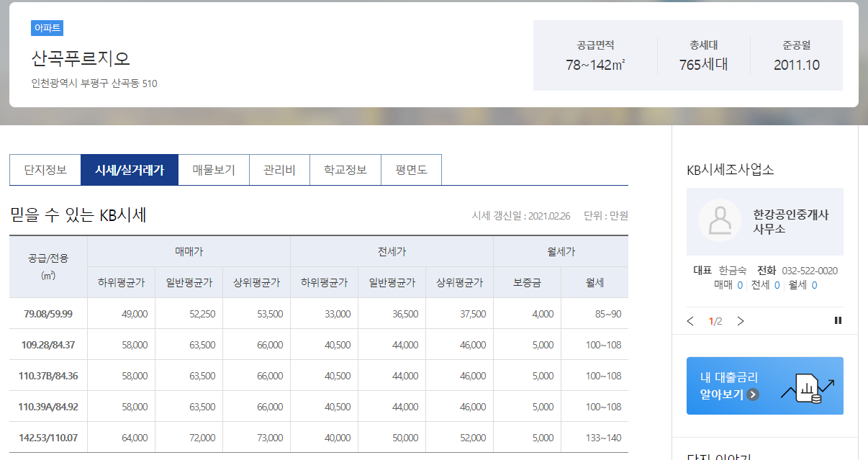Select the 79.08/59.99 area row header
This screenshot has width=868, height=460.
(x=48, y=314)
